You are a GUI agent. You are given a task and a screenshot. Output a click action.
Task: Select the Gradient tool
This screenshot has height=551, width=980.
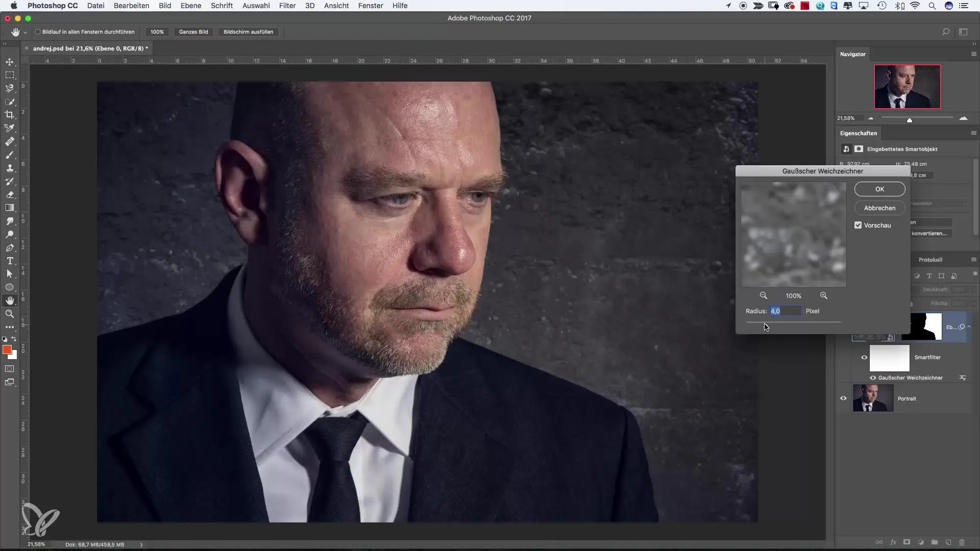click(10, 208)
